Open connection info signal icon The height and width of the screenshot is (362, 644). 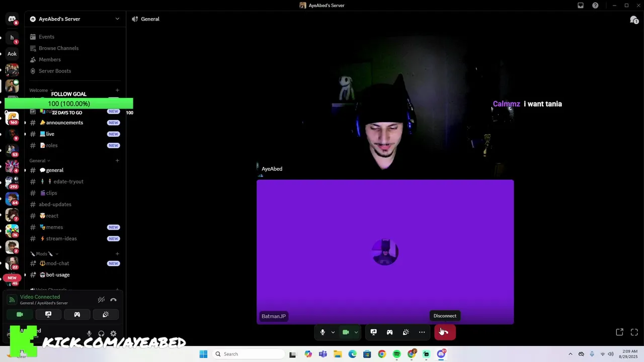pyautogui.click(x=12, y=300)
